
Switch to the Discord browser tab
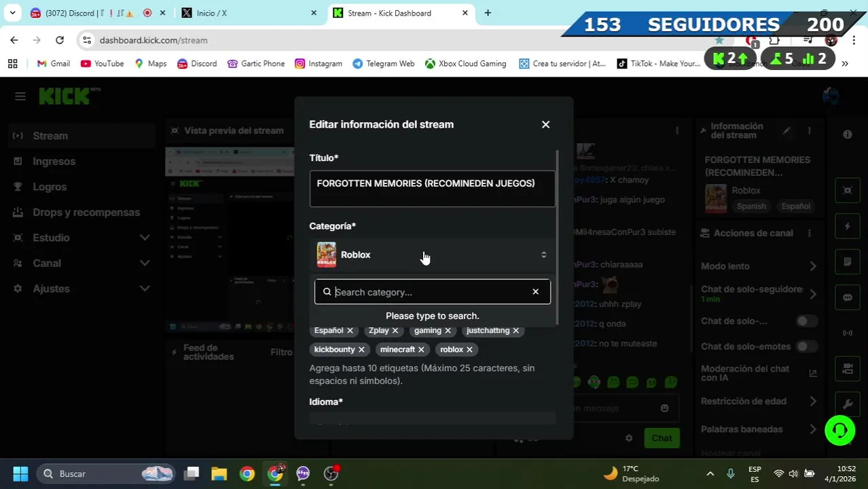pyautogui.click(x=98, y=13)
